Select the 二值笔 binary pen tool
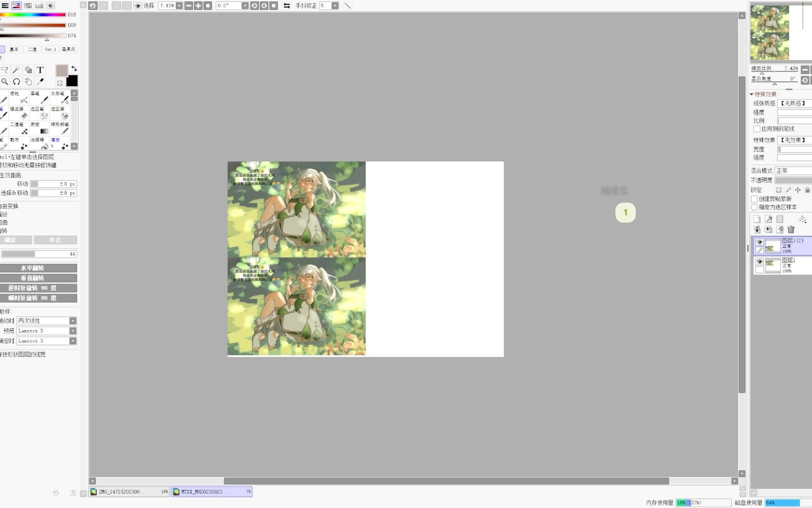 (19, 128)
